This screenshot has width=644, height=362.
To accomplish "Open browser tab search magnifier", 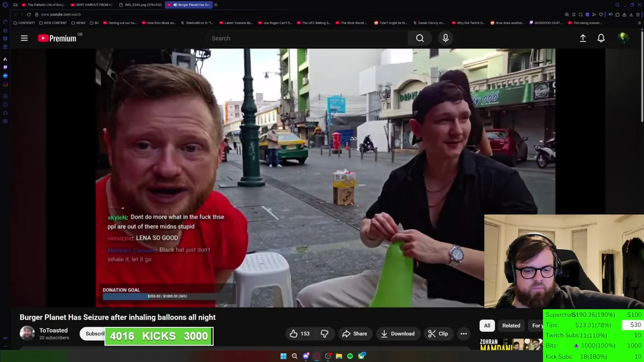I will (617, 5).
